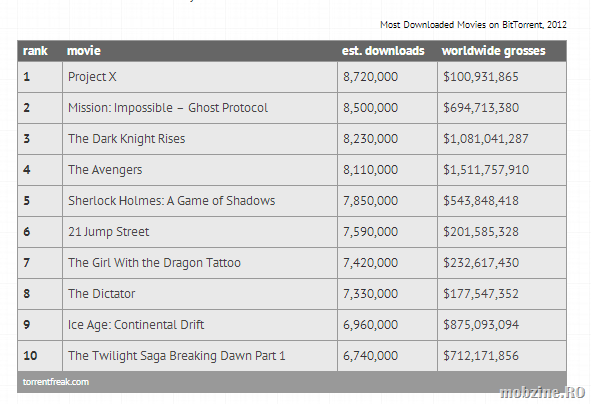Click The Twilight Saga Breaking Dawn Part 1
This screenshot has width=591, height=404.
(x=176, y=356)
